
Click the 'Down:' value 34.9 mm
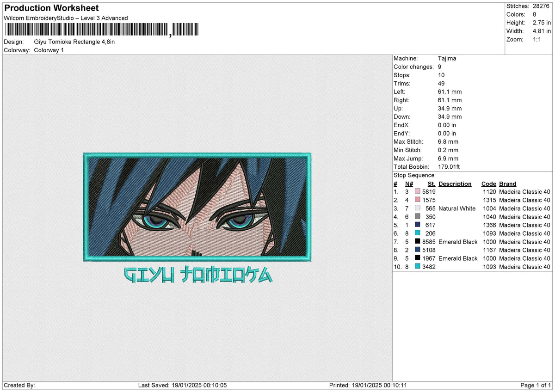pos(450,117)
